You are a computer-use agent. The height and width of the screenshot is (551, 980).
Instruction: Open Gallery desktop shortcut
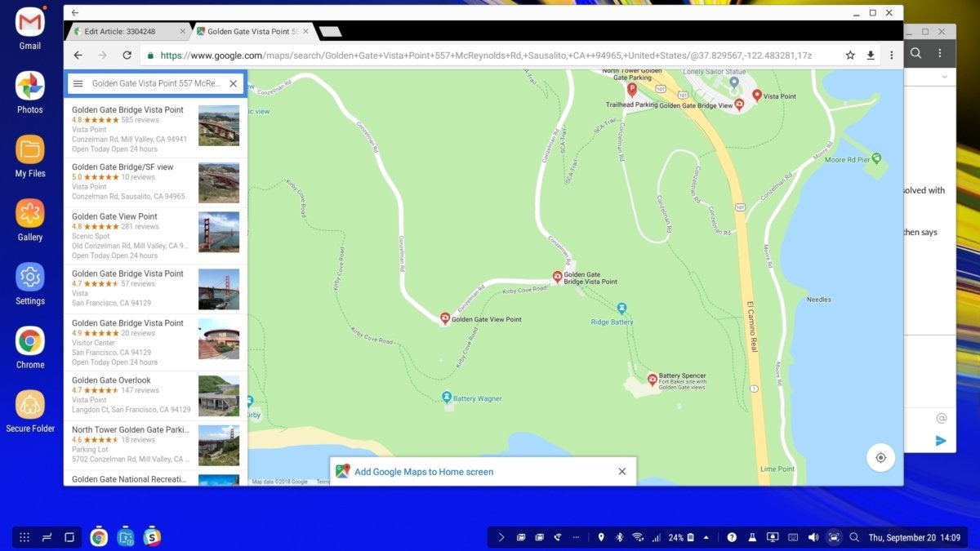30,219
